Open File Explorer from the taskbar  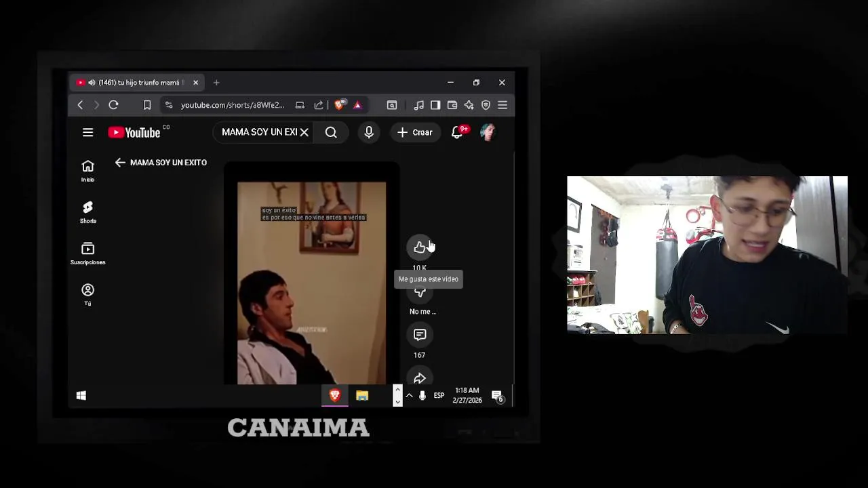(362, 396)
